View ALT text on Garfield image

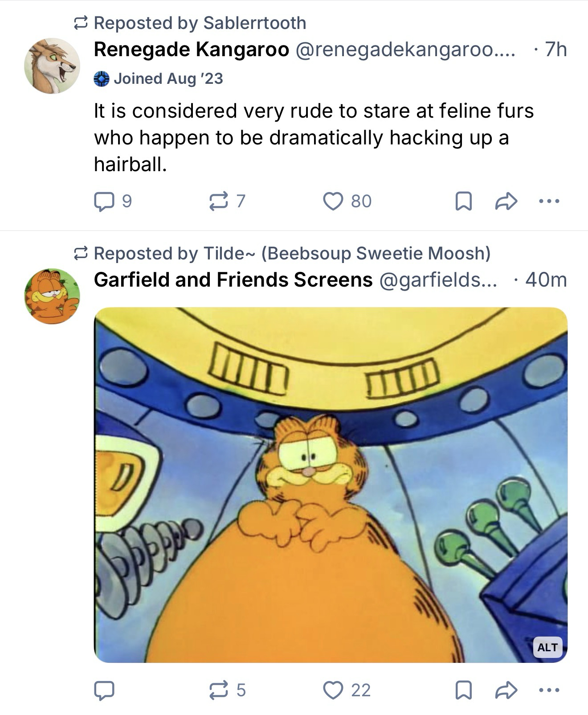pyautogui.click(x=547, y=647)
